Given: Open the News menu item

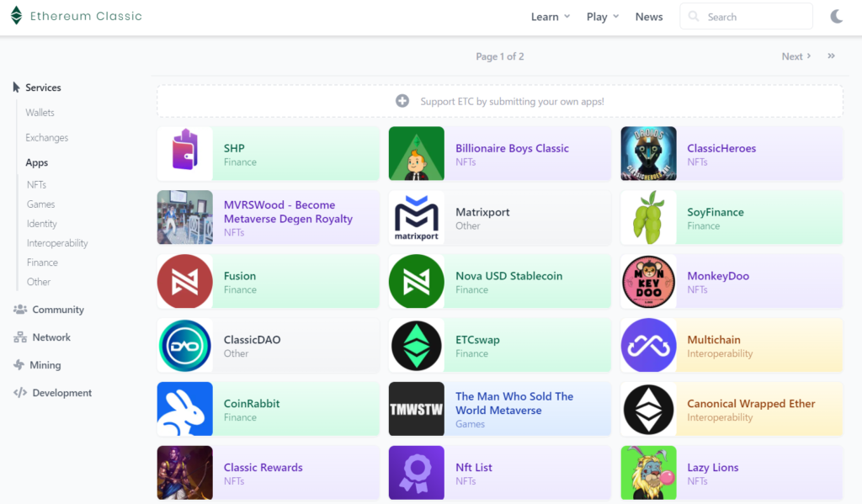Looking at the screenshot, I should [649, 17].
